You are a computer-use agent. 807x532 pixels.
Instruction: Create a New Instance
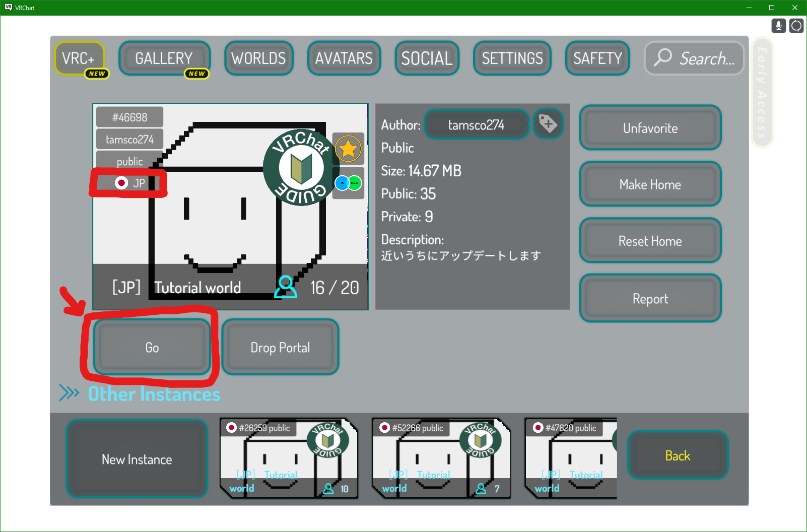(137, 459)
